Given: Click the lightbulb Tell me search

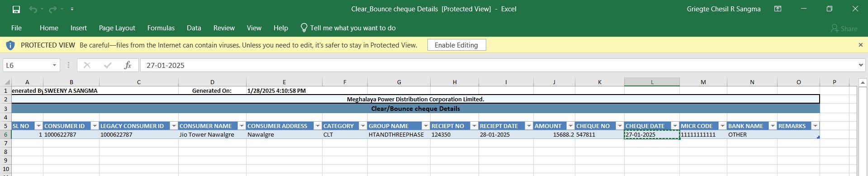Looking at the screenshot, I should [x=348, y=28].
